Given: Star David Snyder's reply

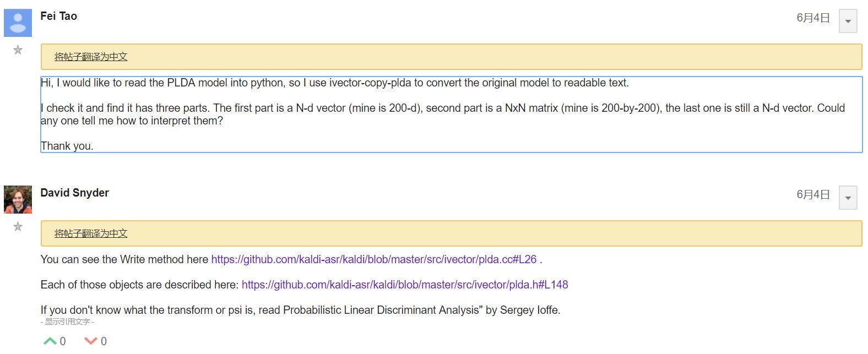Looking at the screenshot, I should click(18, 227).
